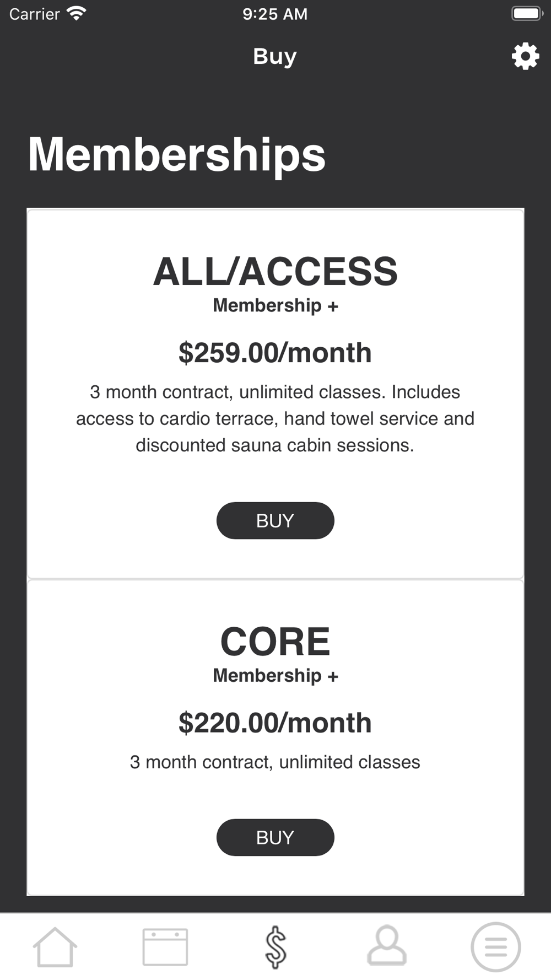Go to the Home tab

pyautogui.click(x=55, y=947)
